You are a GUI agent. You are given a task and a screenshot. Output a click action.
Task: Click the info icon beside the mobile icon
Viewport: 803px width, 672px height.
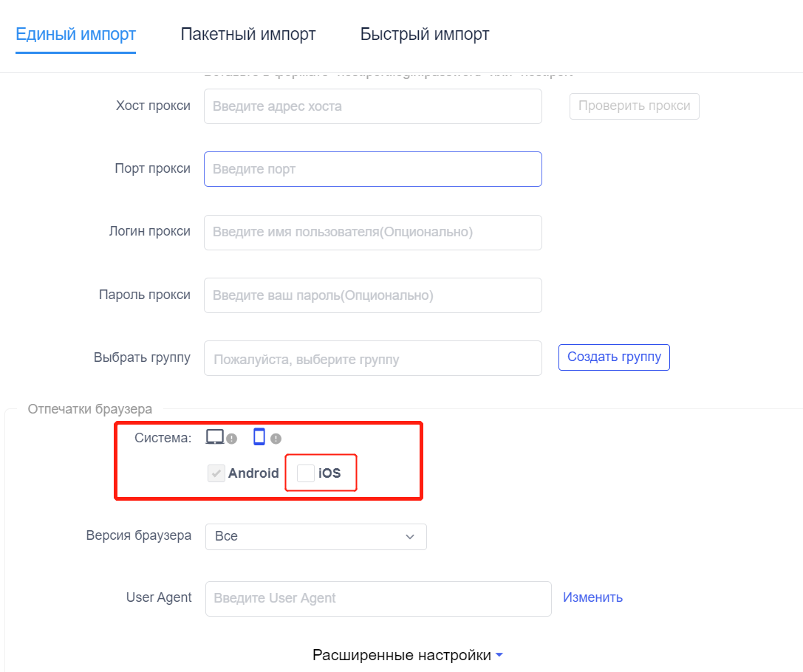(x=276, y=439)
